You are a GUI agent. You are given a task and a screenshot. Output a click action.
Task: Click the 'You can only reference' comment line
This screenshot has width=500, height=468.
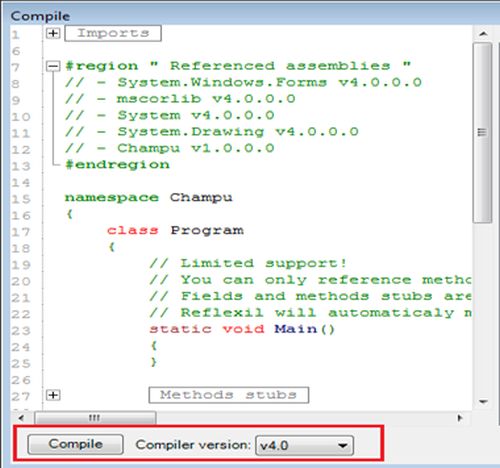310,280
